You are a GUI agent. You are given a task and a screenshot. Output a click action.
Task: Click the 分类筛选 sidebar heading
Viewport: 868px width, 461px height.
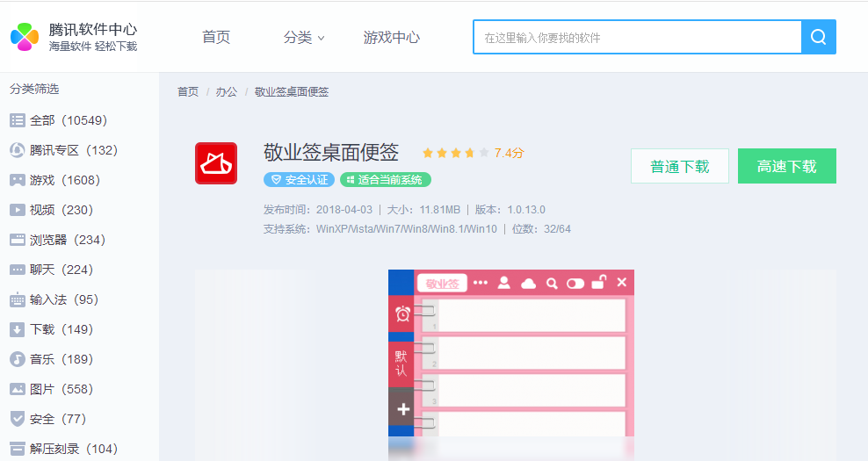(x=34, y=89)
